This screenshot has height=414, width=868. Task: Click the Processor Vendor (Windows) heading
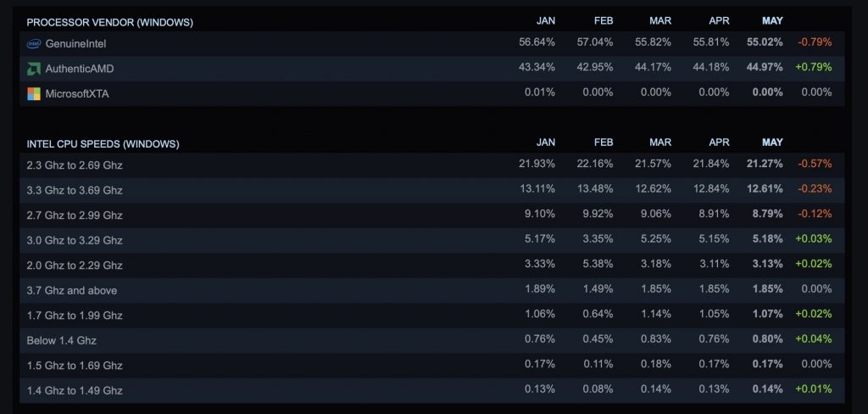[x=109, y=22]
